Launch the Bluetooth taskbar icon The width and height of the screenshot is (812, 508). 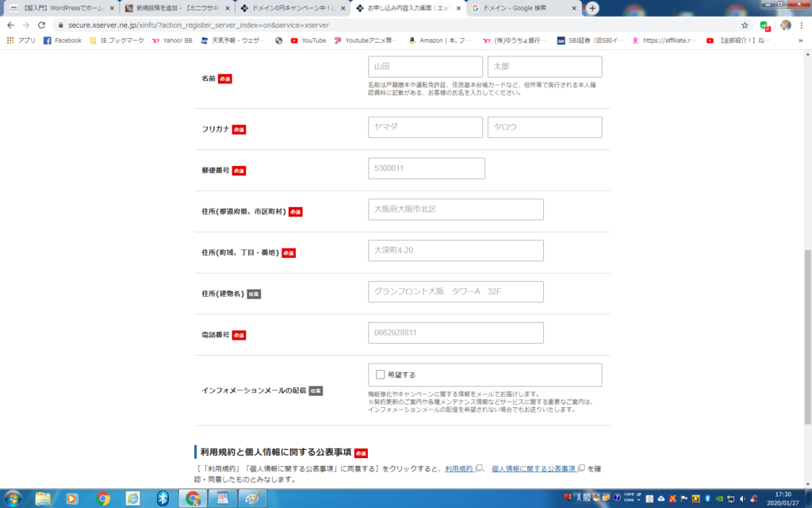pos(163,498)
